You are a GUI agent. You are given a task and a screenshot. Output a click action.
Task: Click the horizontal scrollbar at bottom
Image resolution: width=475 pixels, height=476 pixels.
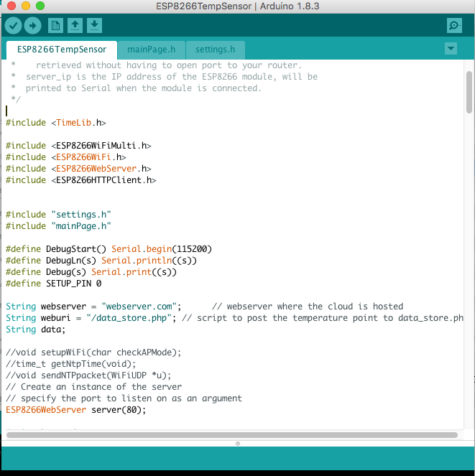click(232, 435)
